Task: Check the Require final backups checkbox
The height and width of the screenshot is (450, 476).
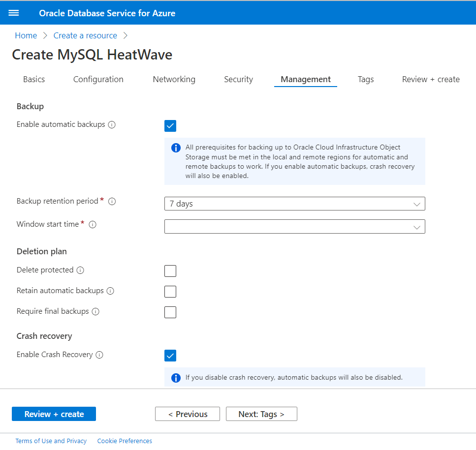Action: pyautogui.click(x=170, y=312)
